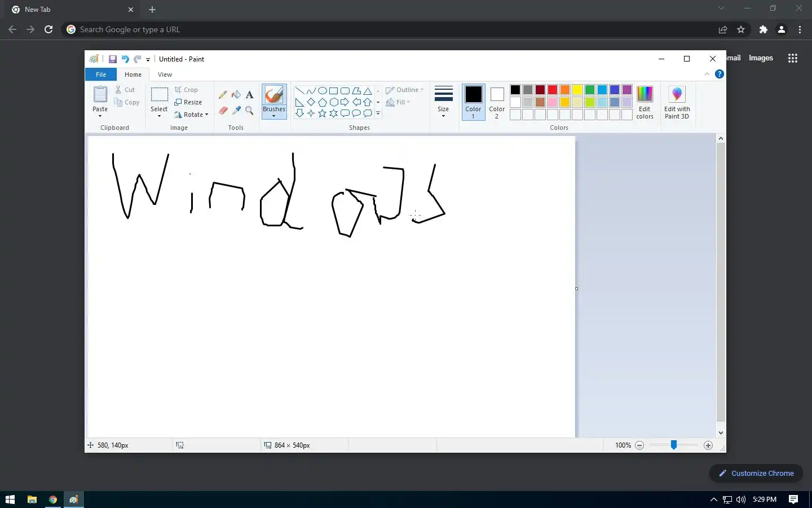Open Customize Quick Access Toolbar dropdown
Screen dimensions: 812x508
tap(148, 59)
